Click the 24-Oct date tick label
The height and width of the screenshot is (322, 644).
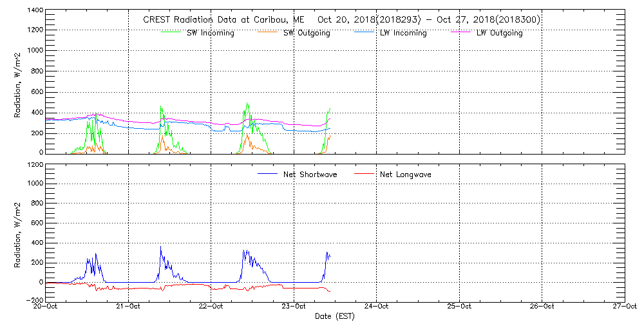377,307
